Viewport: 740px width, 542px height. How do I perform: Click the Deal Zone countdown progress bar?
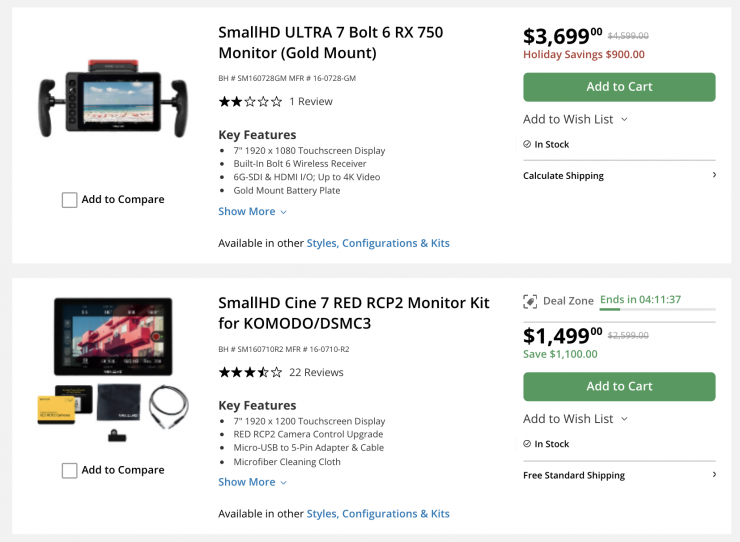[x=657, y=310]
